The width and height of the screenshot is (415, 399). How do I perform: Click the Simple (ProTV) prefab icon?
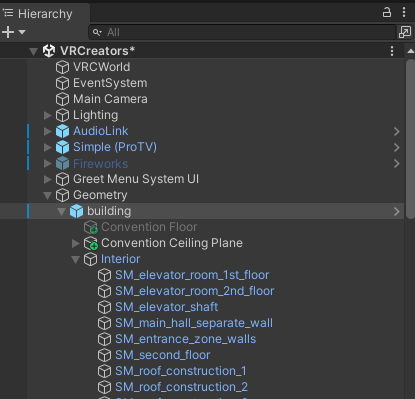click(x=62, y=147)
